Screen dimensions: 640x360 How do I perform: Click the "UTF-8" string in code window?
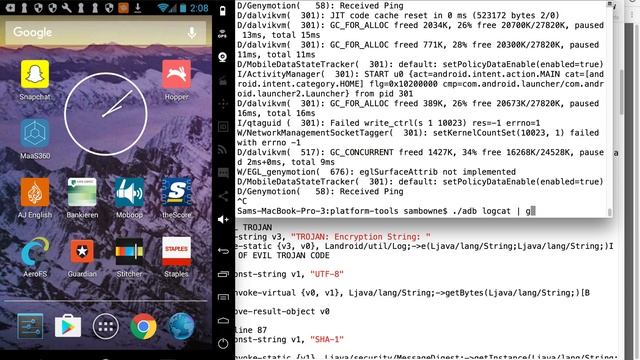click(327, 274)
